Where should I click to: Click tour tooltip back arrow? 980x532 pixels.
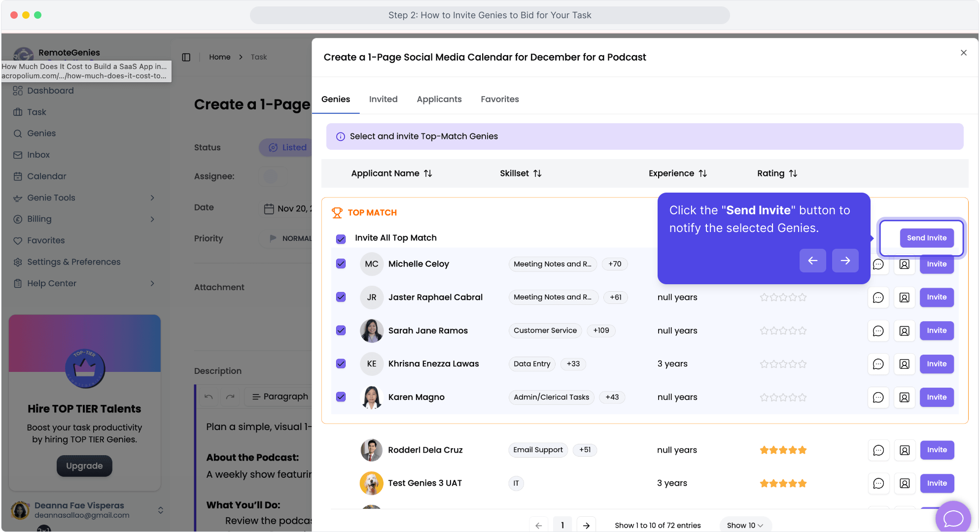click(812, 261)
